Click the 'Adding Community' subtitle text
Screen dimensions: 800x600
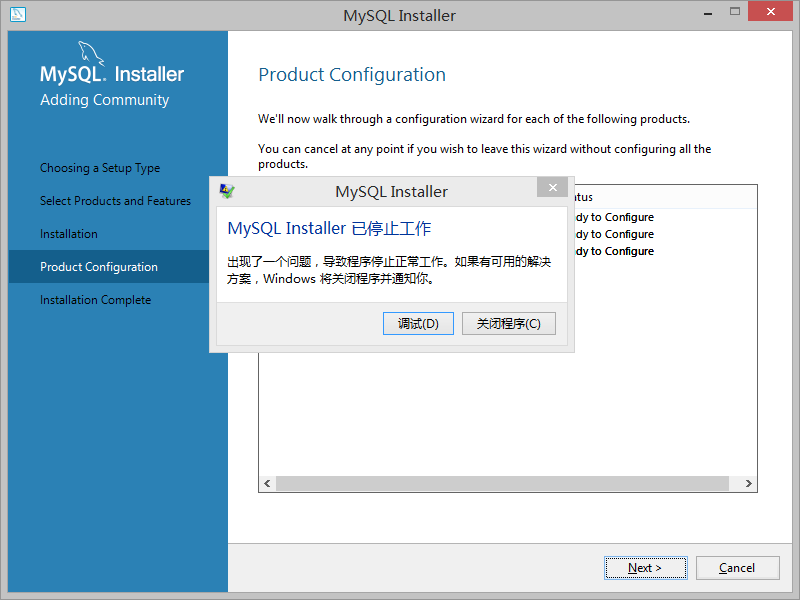105,100
